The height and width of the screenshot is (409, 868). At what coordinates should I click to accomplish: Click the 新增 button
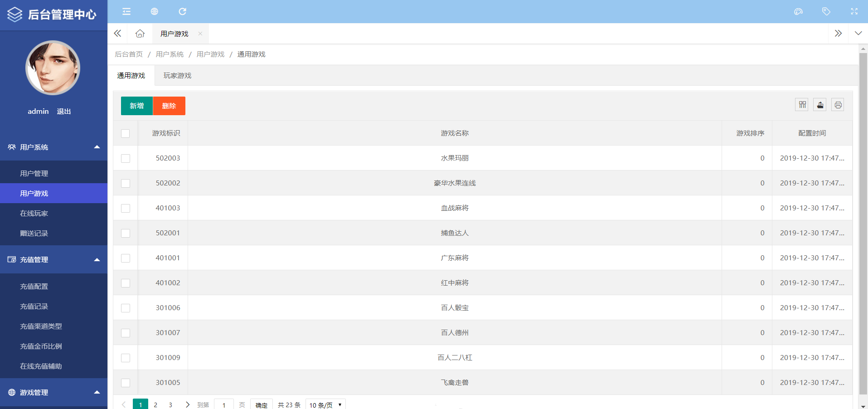click(137, 106)
